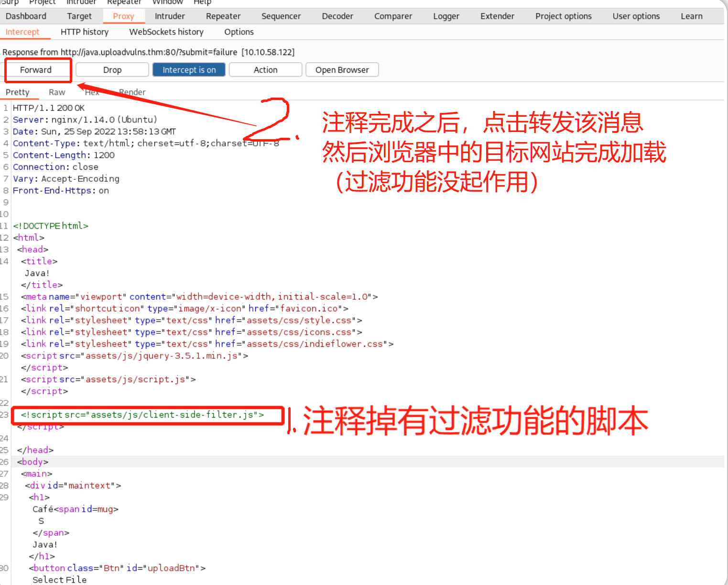Switch to the HTTP history tab

[x=85, y=32]
